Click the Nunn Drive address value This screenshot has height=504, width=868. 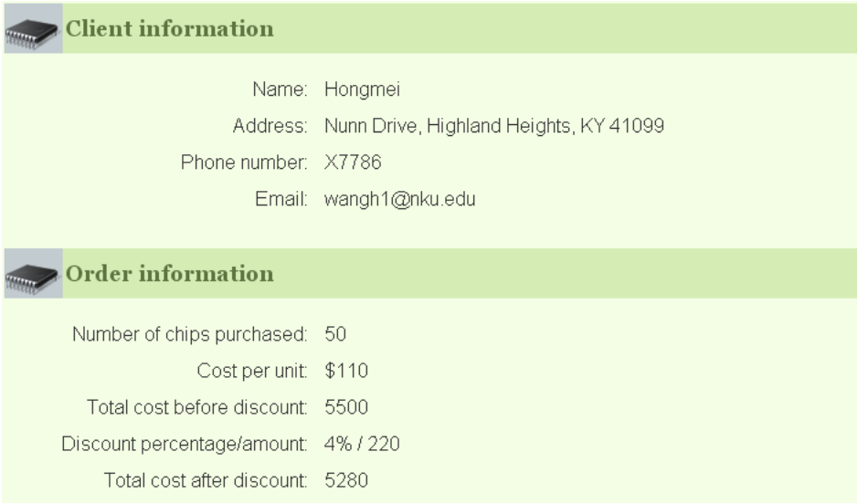[x=493, y=126]
